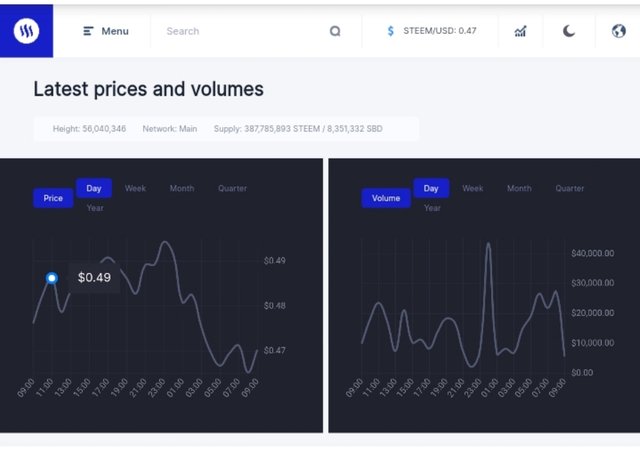The width and height of the screenshot is (640, 460).
Task: Type in the Search field
Action: click(240, 31)
